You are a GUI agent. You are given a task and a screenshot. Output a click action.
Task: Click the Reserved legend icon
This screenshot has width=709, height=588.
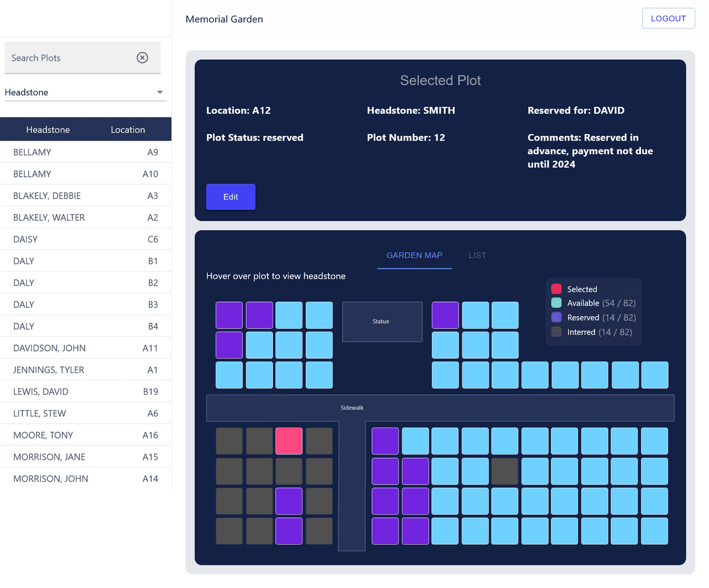tap(556, 318)
